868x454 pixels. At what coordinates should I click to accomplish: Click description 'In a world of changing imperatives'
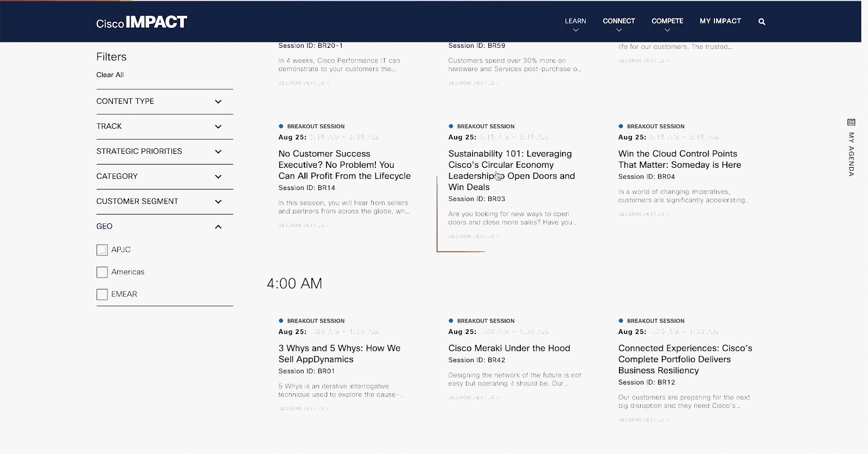684,196
